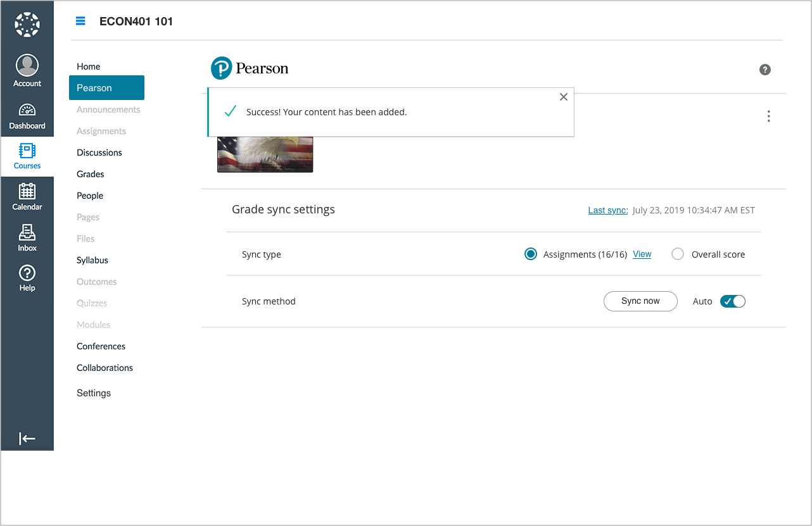Open the three-dot more options menu

pos(768,116)
